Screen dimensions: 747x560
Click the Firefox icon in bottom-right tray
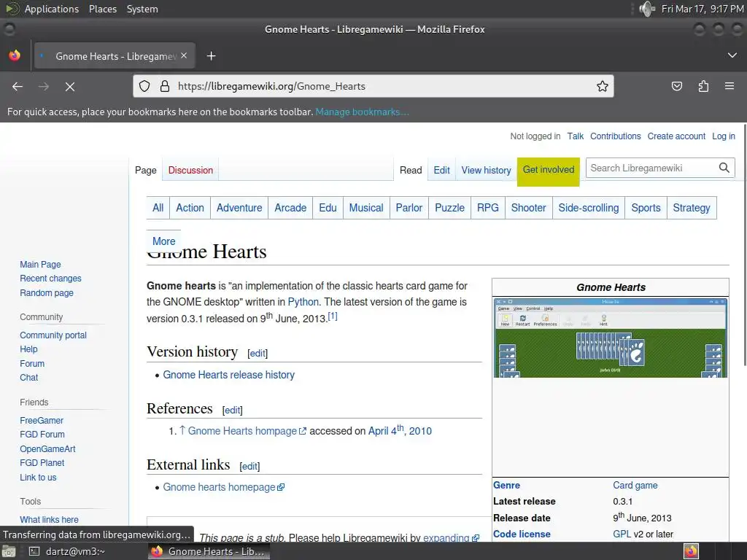(691, 551)
